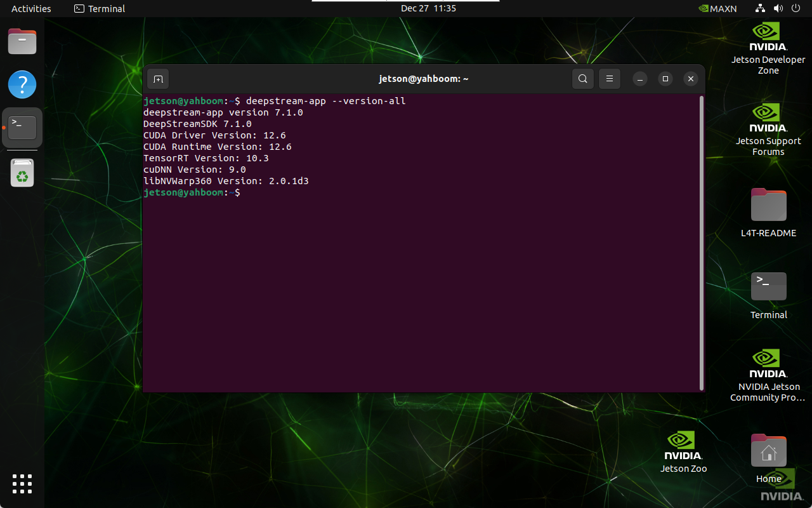Viewport: 812px width, 508px height.
Task: Open the Activities overview
Action: [30, 8]
